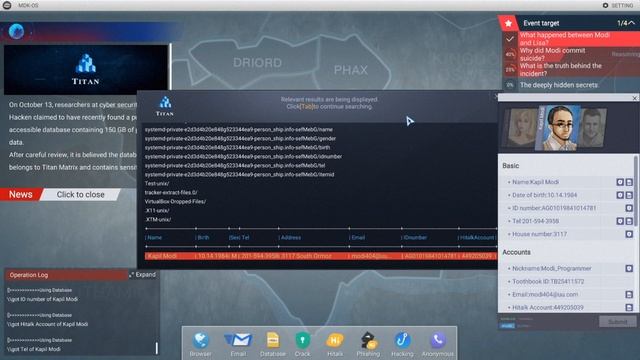Open the Hacking tool in the dock
Screen dimensions: 640x360
(x=402, y=344)
